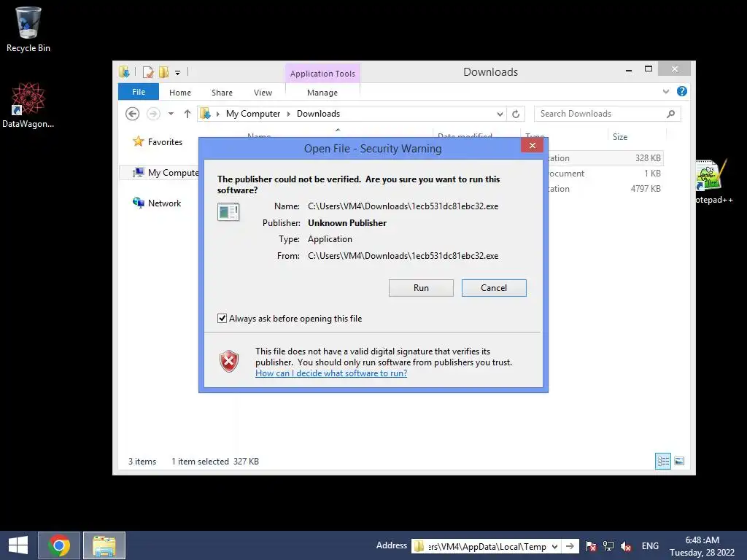Click the Search Downloads field

click(x=608, y=114)
